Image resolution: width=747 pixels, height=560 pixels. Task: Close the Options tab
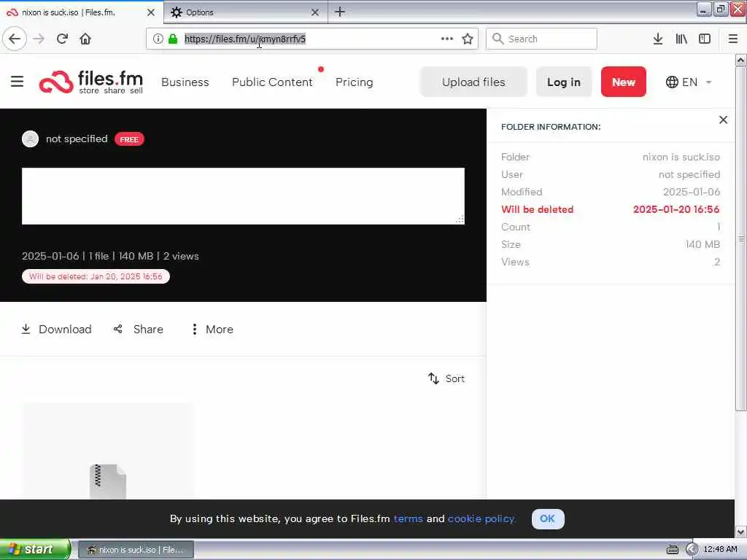(315, 12)
